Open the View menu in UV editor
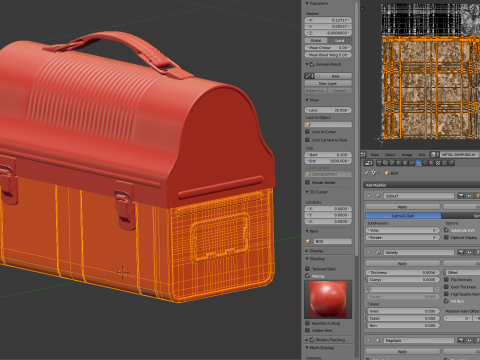The image size is (480, 360). 375,155
